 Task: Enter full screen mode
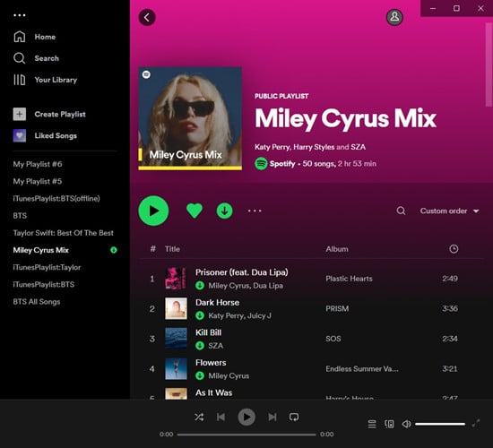point(476,424)
